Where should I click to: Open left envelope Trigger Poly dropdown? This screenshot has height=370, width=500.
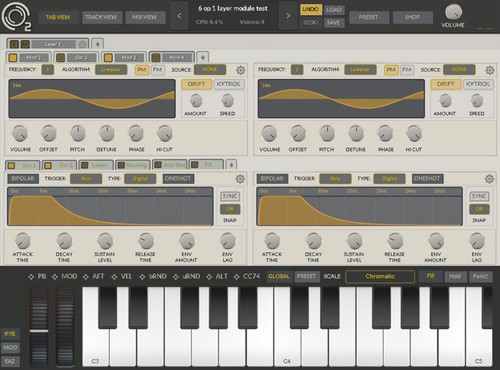86,179
